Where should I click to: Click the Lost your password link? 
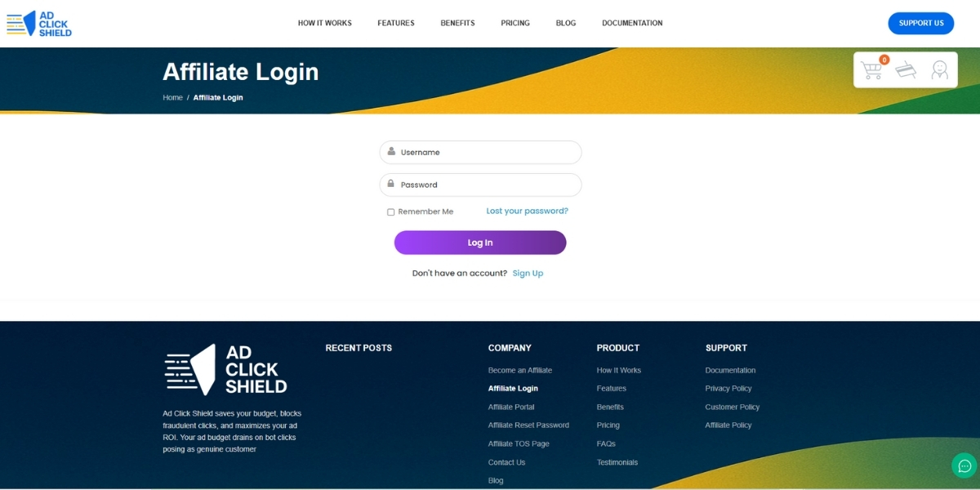527,211
